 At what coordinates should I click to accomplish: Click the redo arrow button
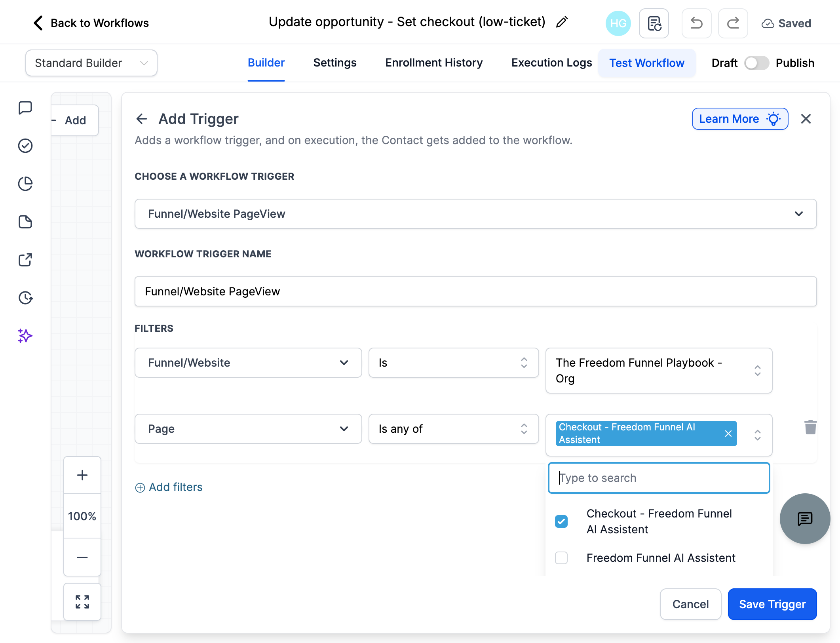click(733, 23)
